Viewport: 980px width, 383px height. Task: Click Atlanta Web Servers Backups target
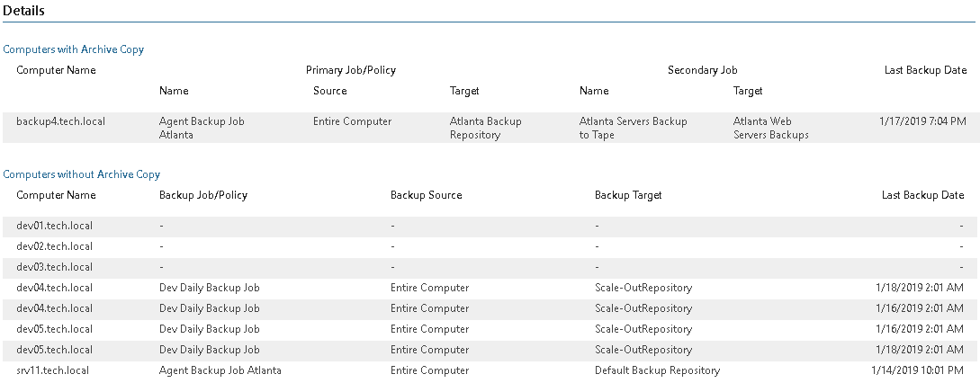pos(770,128)
